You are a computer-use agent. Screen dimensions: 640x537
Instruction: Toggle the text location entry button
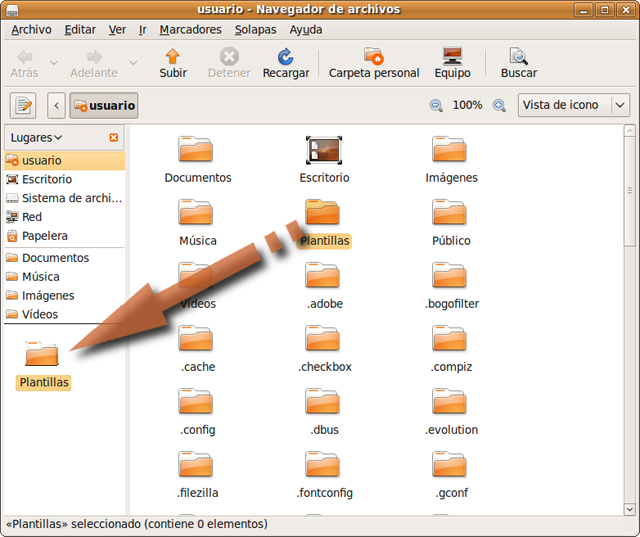tap(23, 105)
